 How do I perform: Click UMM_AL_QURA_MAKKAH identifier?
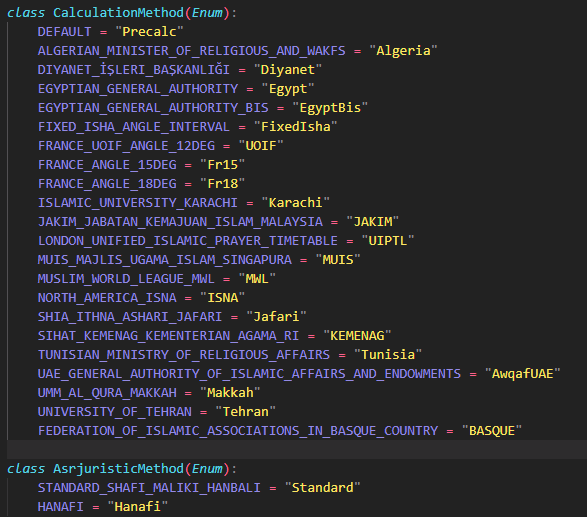[x=107, y=393]
